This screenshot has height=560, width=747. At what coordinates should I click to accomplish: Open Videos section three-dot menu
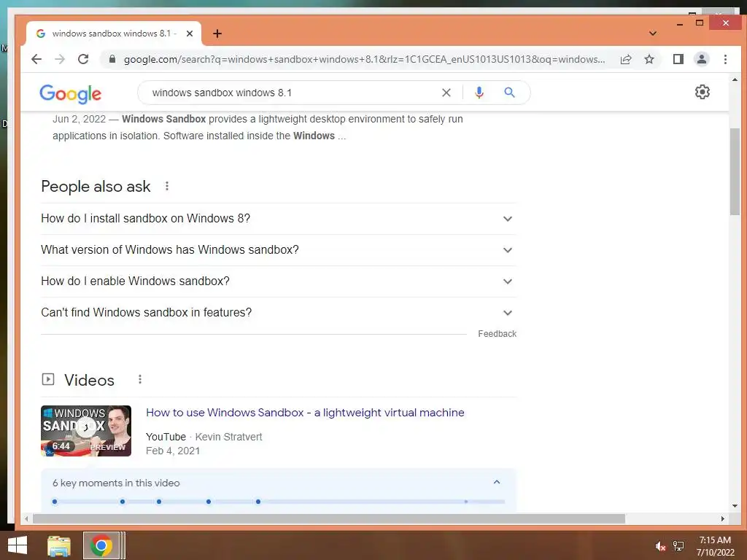[139, 379]
